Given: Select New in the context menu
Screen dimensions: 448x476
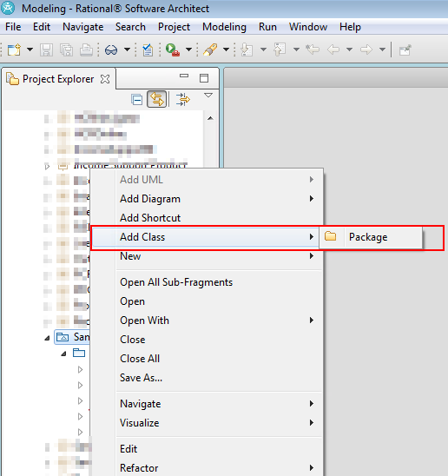Looking at the screenshot, I should coord(207,256).
